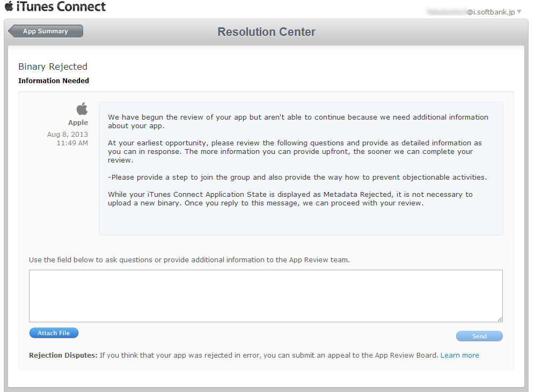The height and width of the screenshot is (392, 535).
Task: Expand the account dropdown arrow
Action: click(x=519, y=11)
